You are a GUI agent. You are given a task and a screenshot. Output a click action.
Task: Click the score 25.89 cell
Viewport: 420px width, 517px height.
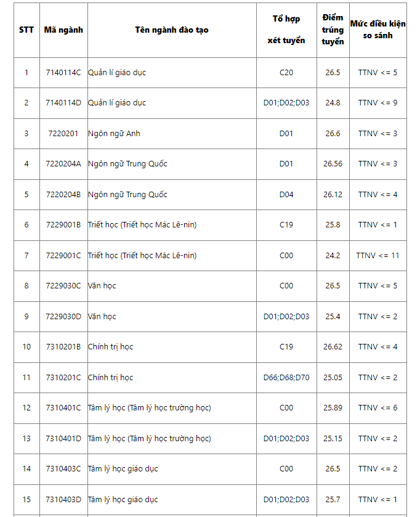333,408
